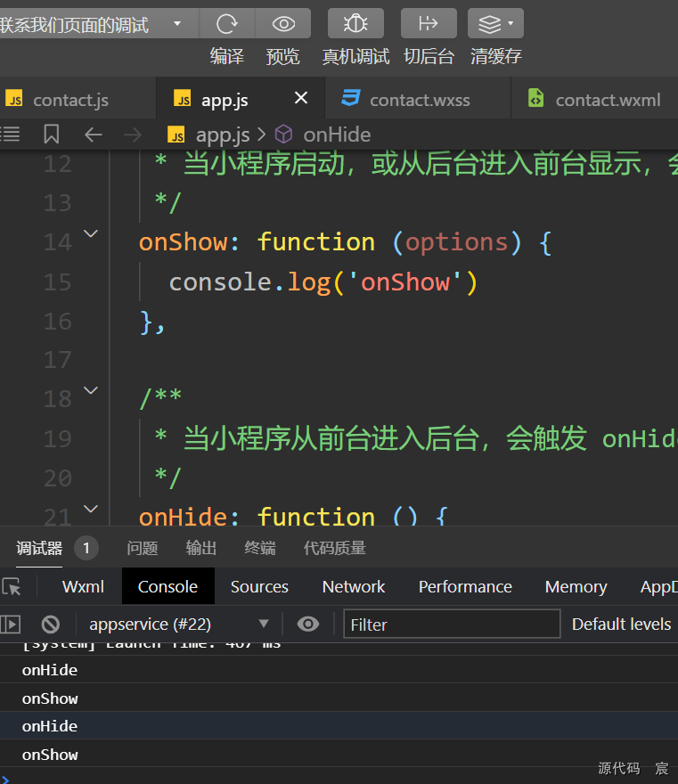Open the contact.js tab
678x784 pixels.
click(70, 100)
